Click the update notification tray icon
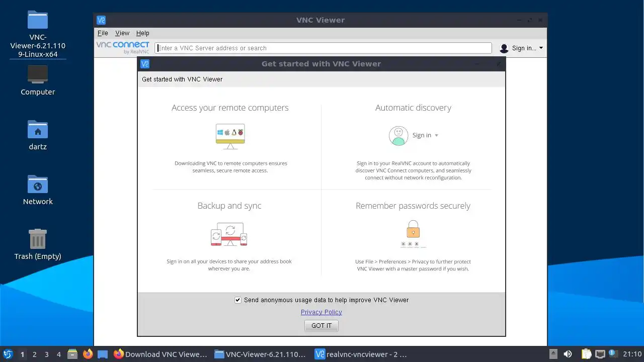The height and width of the screenshot is (362, 644). [x=613, y=353]
